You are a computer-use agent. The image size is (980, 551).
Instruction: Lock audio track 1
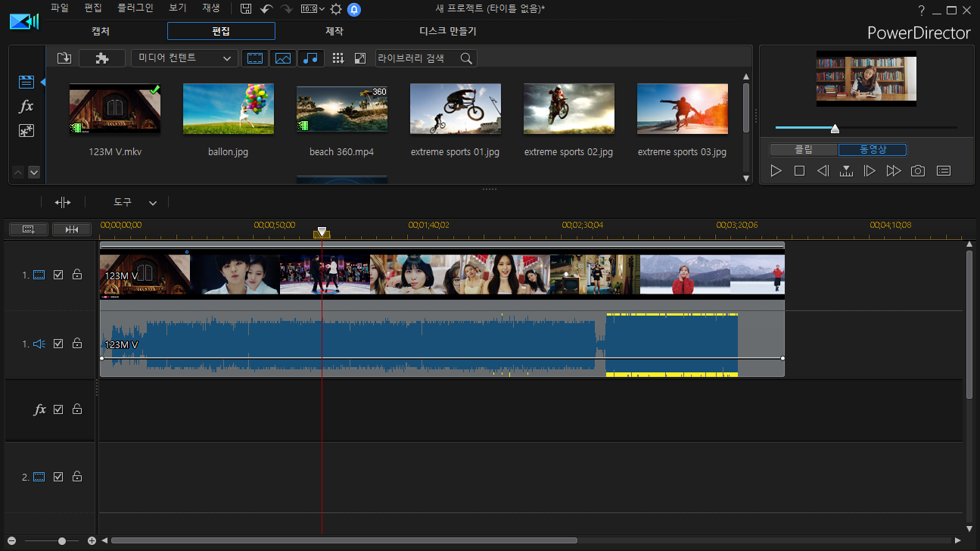[77, 344]
